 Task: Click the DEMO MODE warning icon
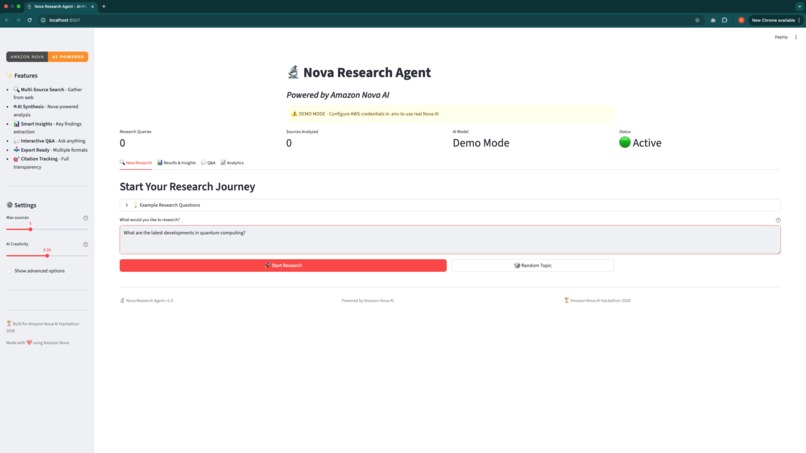[294, 114]
